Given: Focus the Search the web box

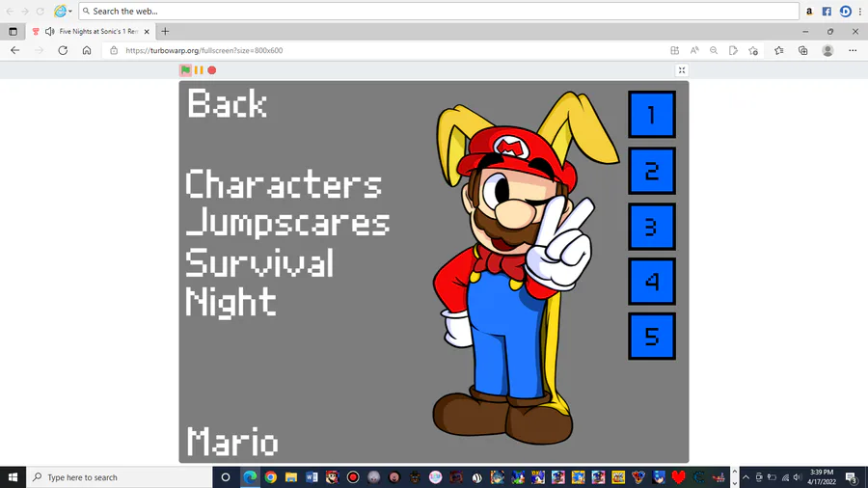Looking at the screenshot, I should [439, 11].
